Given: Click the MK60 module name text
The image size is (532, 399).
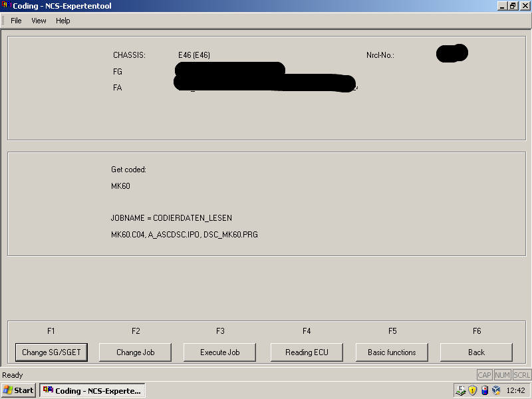Looking at the screenshot, I should click(x=120, y=186).
